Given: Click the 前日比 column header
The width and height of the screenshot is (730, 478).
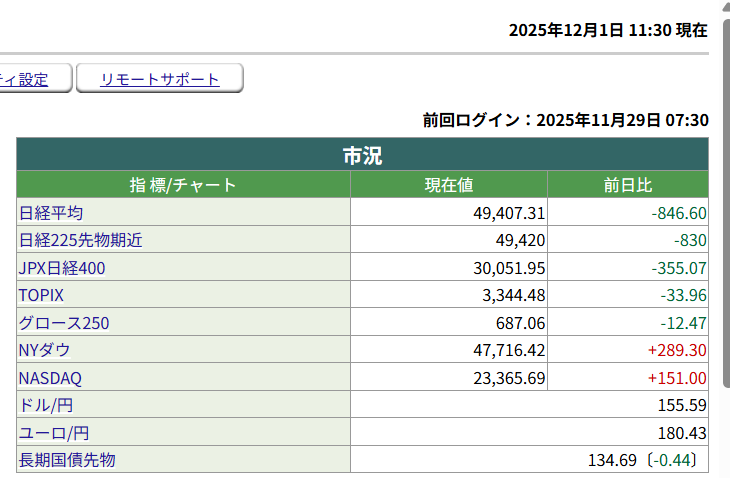Looking at the screenshot, I should coord(628,185).
